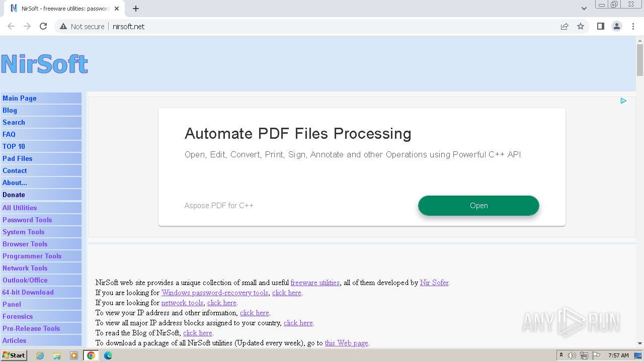Click the NirSoft logo
Screen dimensions: 644x362
coord(44,64)
